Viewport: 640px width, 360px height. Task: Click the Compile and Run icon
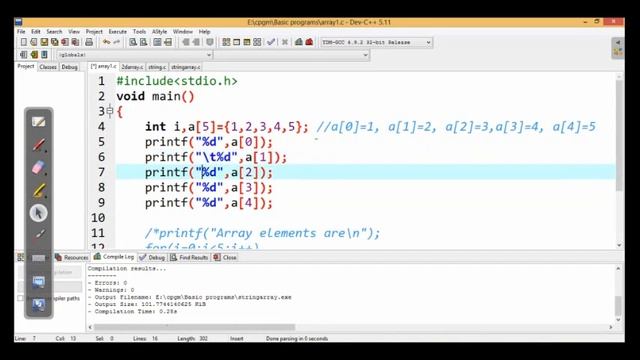pos(247,42)
